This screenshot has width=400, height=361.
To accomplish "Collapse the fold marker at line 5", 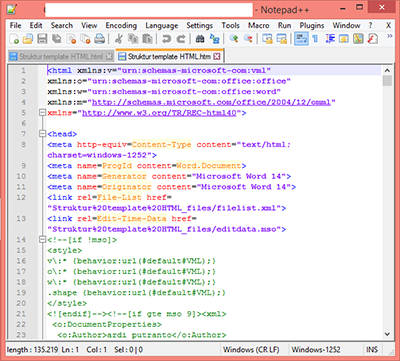I will pos(42,113).
